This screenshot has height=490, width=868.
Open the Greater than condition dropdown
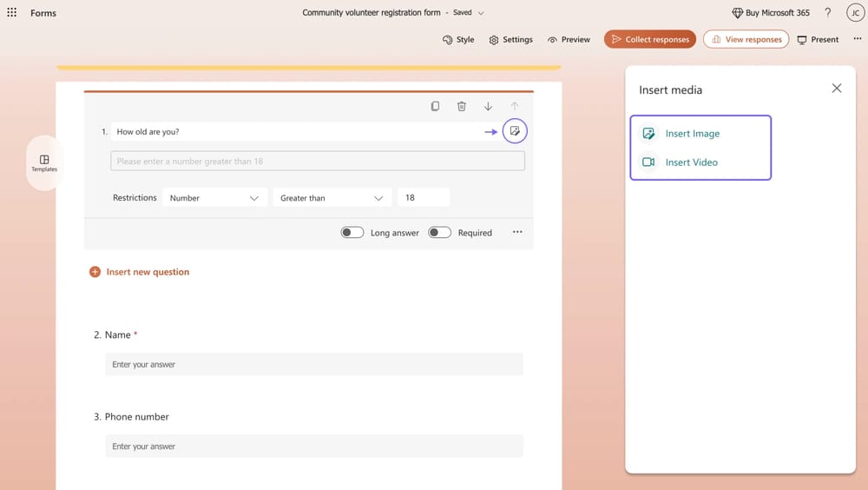332,198
